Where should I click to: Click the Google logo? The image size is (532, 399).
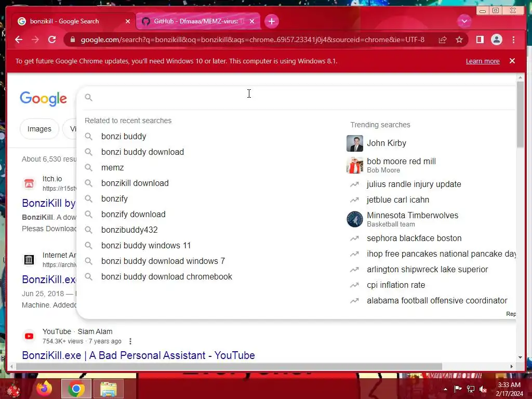point(44,99)
